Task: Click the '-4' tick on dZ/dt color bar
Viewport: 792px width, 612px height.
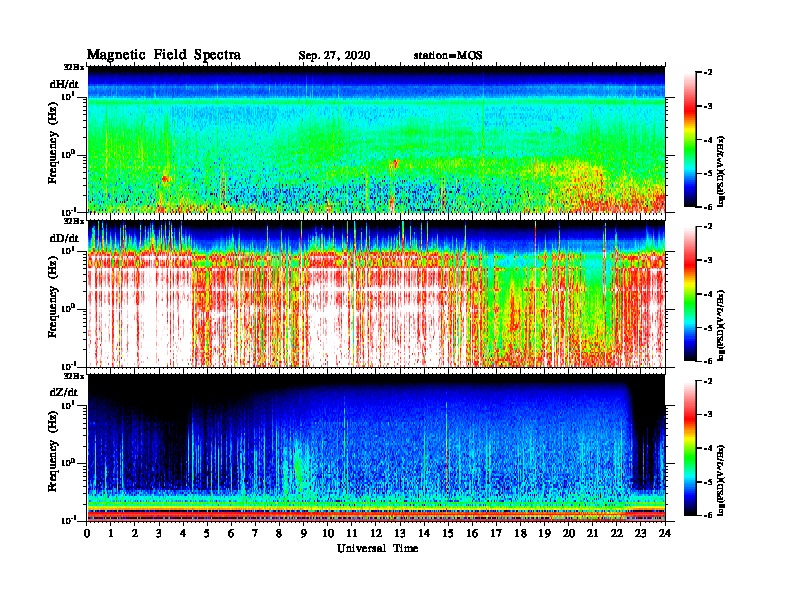Action: click(708, 448)
